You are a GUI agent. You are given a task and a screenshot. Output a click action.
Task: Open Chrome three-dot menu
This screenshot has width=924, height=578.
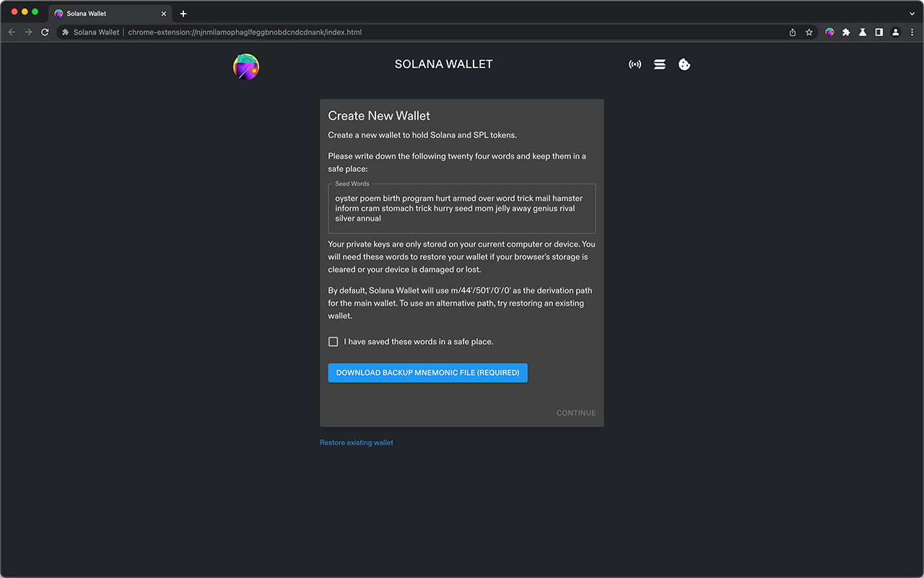pos(912,33)
